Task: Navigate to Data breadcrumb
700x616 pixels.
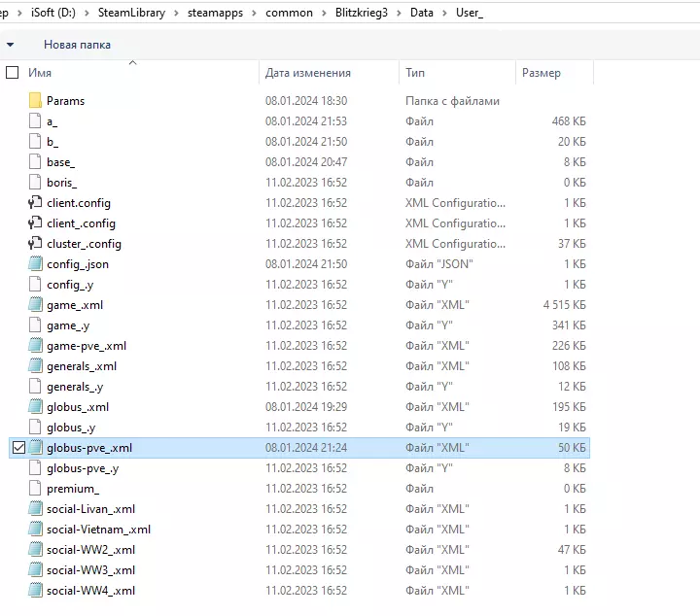Action: click(x=422, y=13)
